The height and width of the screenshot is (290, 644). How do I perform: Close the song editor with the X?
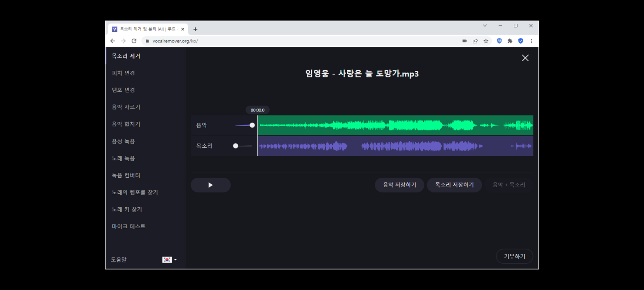(525, 58)
